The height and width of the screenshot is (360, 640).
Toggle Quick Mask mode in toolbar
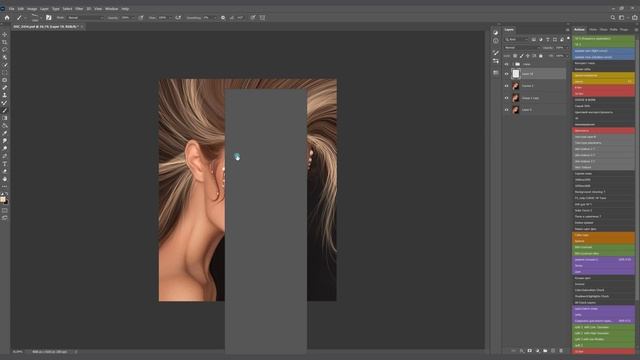tap(4, 211)
